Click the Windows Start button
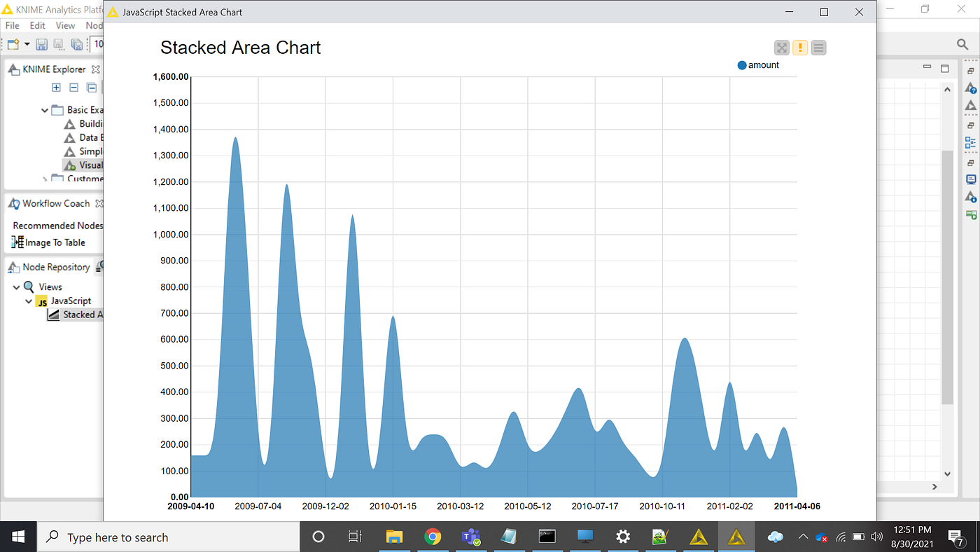This screenshot has width=980, height=552. (x=17, y=537)
